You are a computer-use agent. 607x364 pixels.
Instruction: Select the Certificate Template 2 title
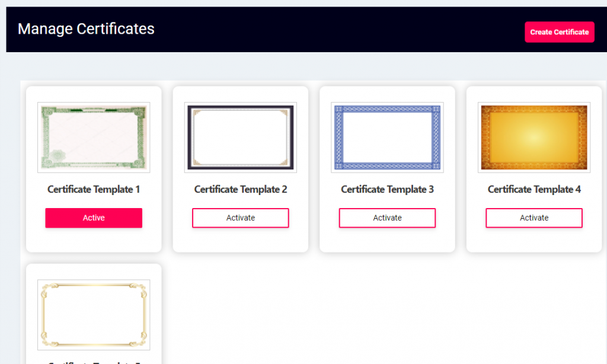pyautogui.click(x=241, y=189)
